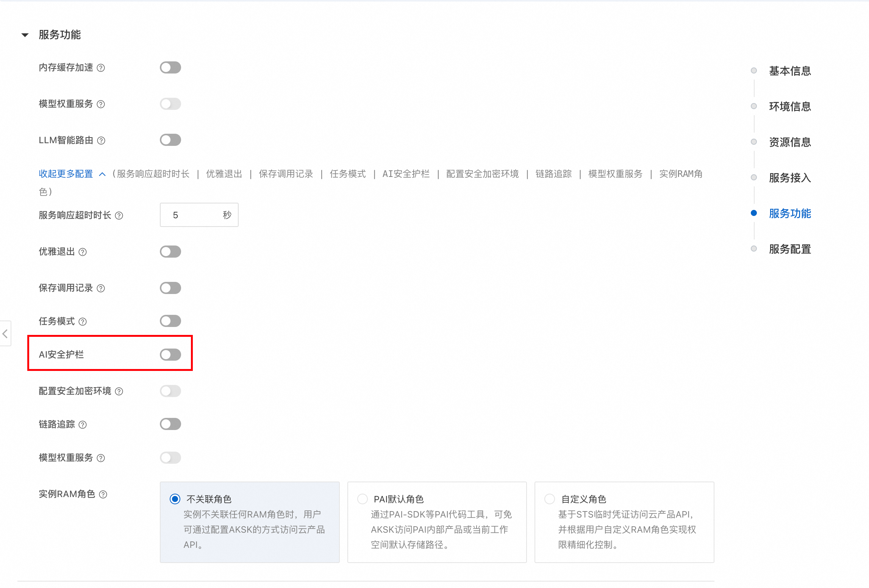Toggle the 链路追踪 switch
This screenshot has height=588, width=869.
170,424
